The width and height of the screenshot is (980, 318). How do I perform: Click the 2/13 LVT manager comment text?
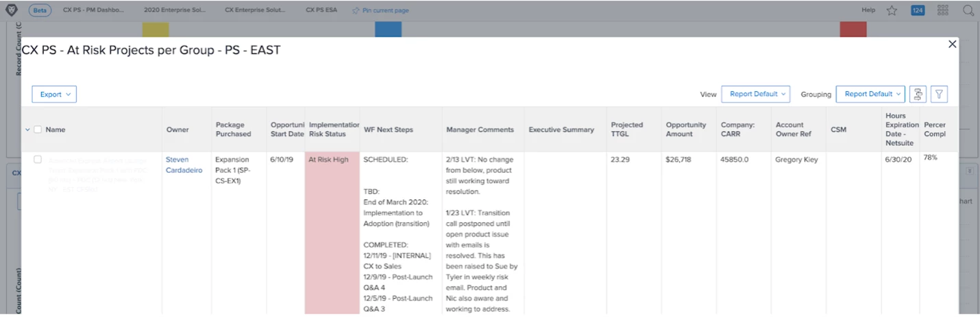480,175
